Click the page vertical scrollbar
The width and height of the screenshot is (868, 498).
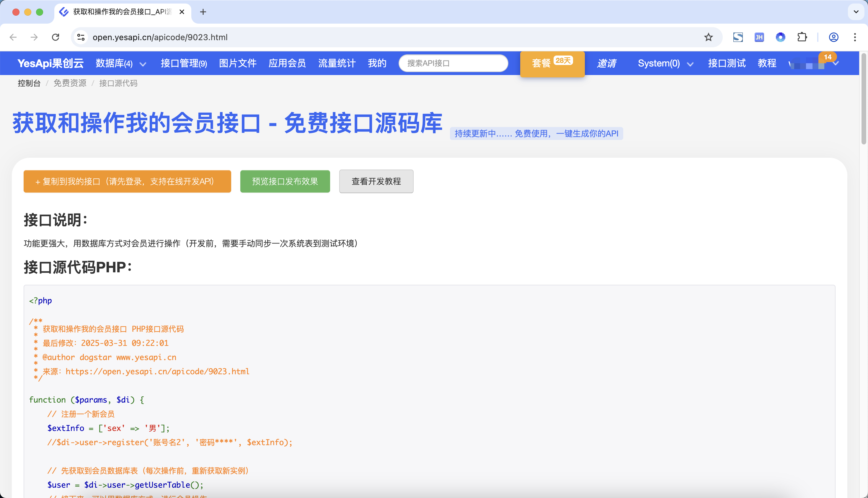click(864, 99)
